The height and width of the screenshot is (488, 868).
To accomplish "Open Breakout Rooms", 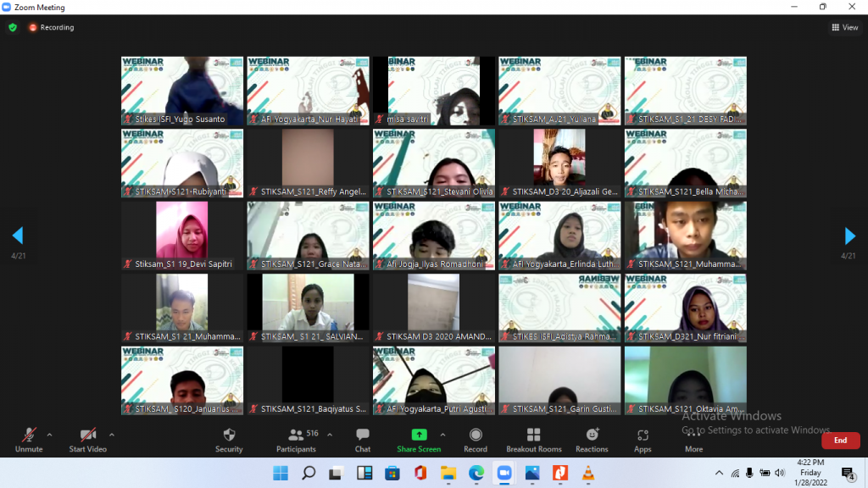I will click(534, 440).
